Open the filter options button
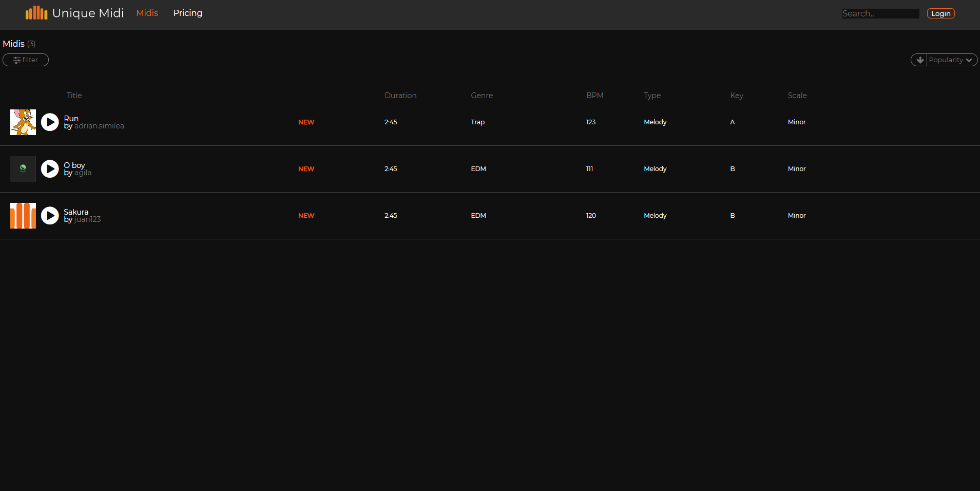Image resolution: width=980 pixels, height=491 pixels. (26, 60)
